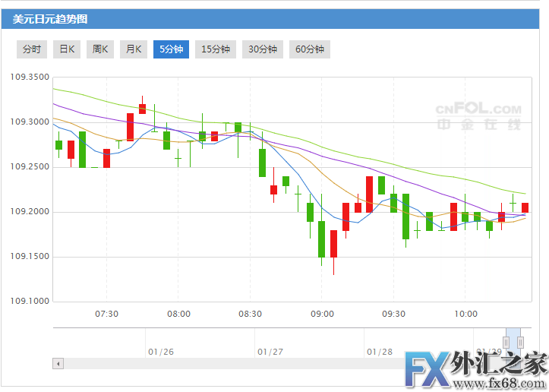Image resolution: width=549 pixels, height=392 pixels.
Task: Change the chart to 30分钟 interval
Action: (263, 49)
